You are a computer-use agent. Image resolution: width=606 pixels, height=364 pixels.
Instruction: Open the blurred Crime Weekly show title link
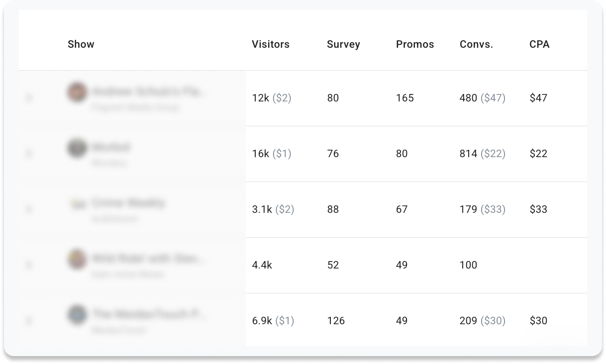coord(128,203)
